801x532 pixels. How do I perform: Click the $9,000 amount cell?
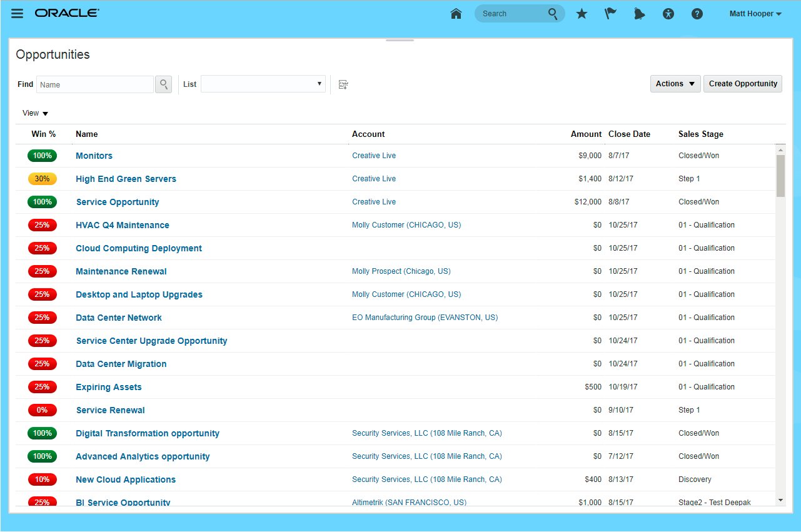(590, 156)
